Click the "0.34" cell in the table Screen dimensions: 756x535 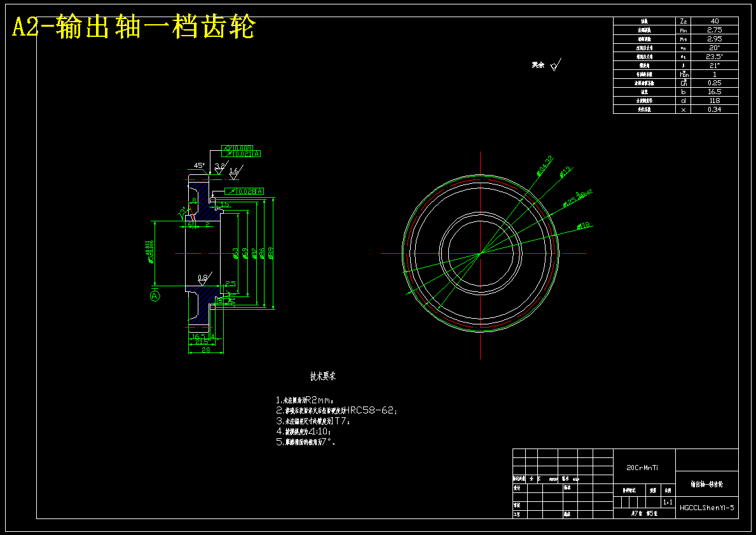(x=715, y=109)
